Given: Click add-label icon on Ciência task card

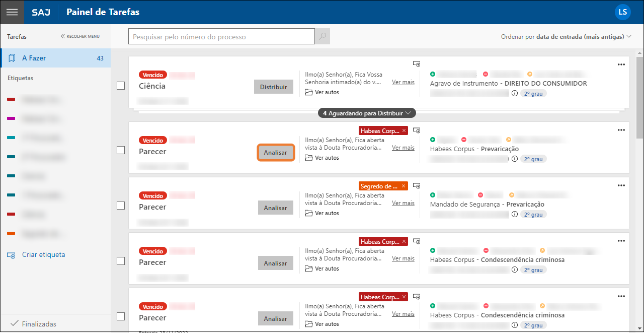Looking at the screenshot, I should [x=417, y=63].
